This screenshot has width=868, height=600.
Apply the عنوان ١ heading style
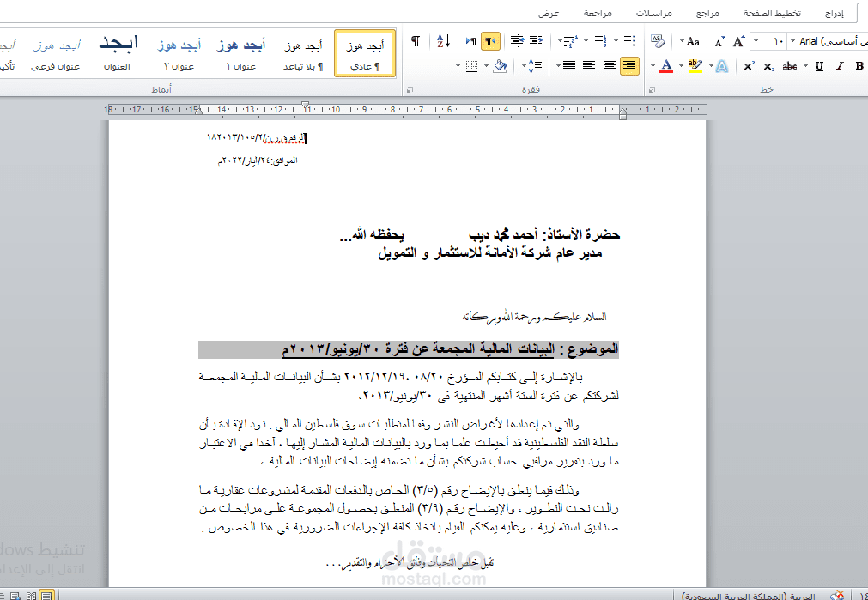point(240,54)
